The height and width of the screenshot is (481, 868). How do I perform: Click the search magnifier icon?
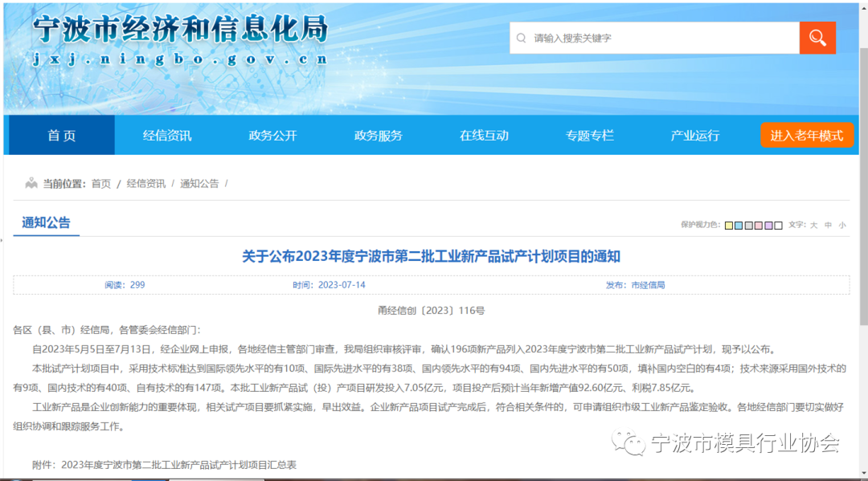(x=817, y=37)
